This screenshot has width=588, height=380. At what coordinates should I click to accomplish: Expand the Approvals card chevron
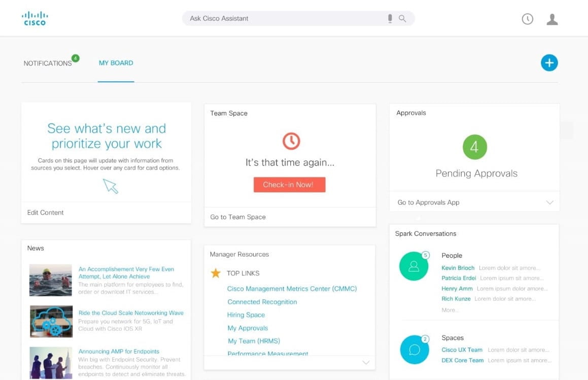tap(549, 202)
